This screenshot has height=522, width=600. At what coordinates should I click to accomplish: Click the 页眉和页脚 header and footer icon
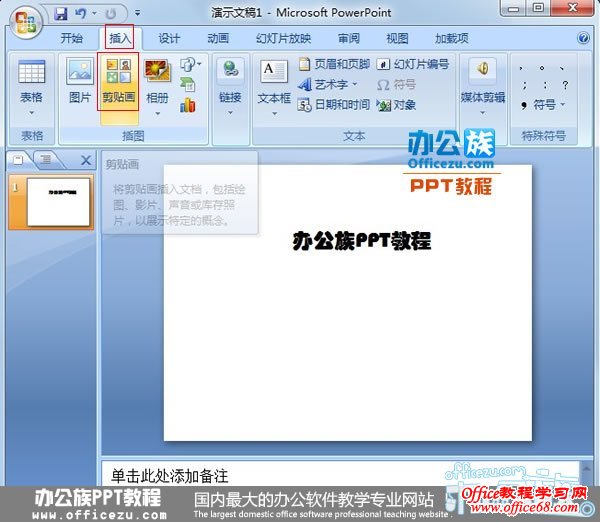[306, 65]
